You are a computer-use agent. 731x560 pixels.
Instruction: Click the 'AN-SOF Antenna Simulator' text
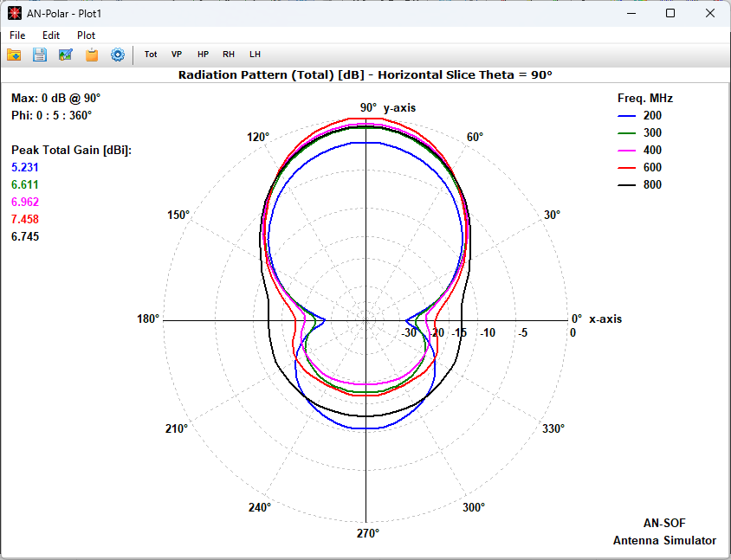point(664,531)
